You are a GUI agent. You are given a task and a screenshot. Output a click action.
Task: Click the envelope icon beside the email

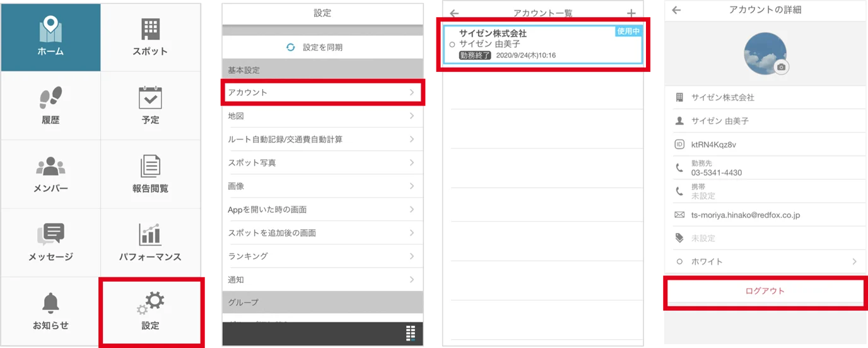coord(679,215)
